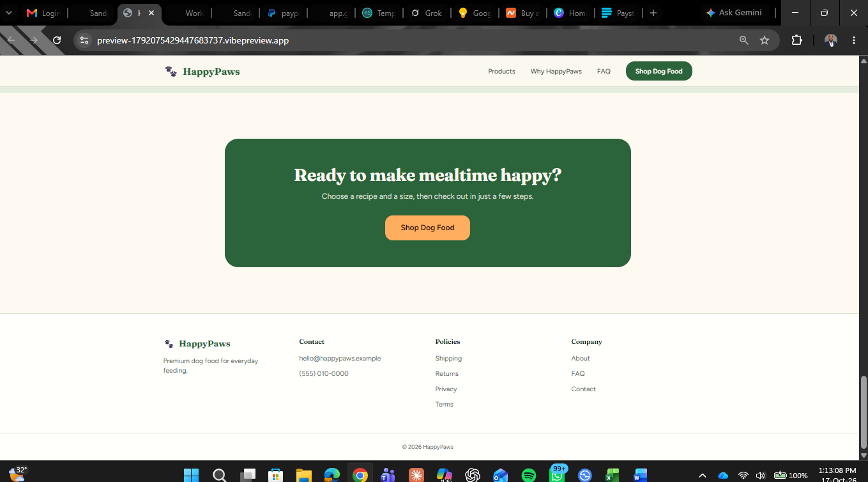The image size is (868, 482).
Task: Bookmark this page with the star icon
Action: pyautogui.click(x=765, y=40)
